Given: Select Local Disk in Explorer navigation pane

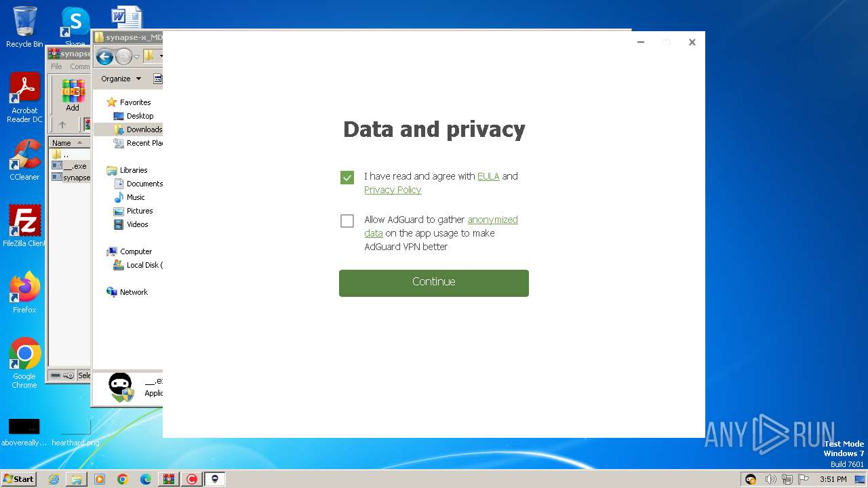Looking at the screenshot, I should coord(138,265).
